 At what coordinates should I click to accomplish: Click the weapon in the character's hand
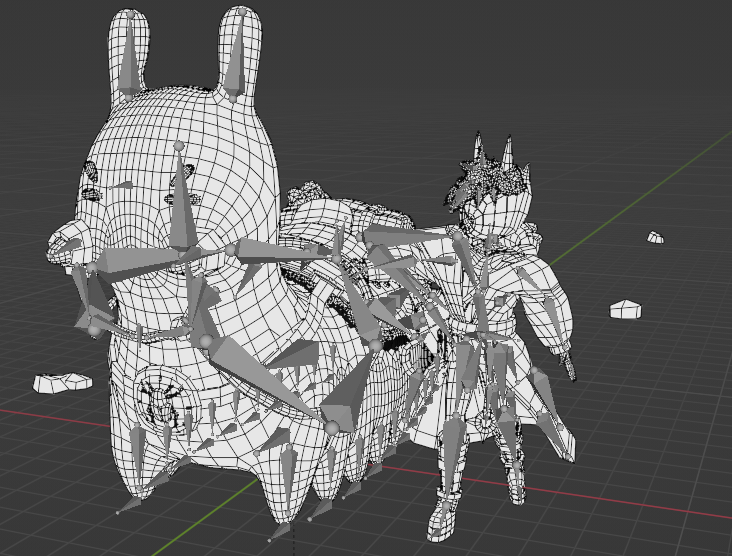coord(568,362)
